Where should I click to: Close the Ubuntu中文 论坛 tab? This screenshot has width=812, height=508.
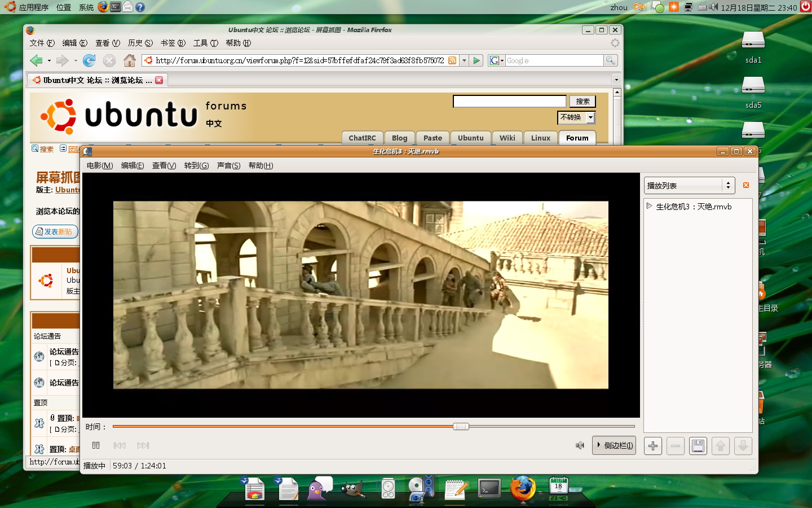(x=159, y=80)
